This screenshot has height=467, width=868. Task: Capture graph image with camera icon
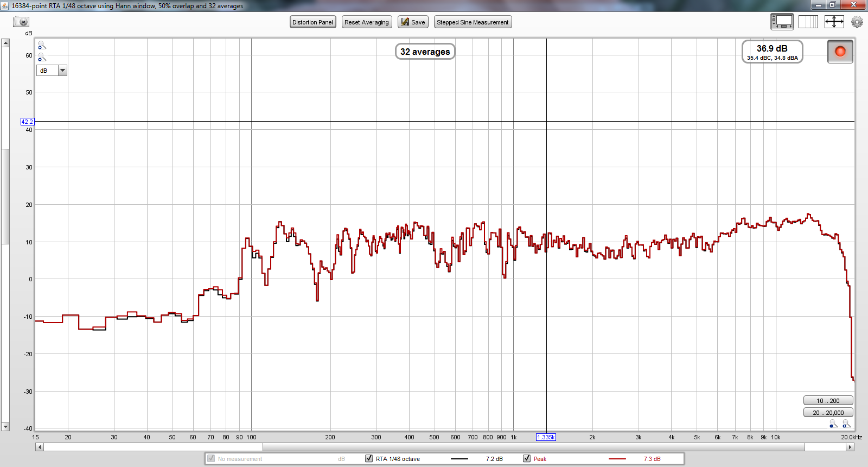(x=21, y=22)
